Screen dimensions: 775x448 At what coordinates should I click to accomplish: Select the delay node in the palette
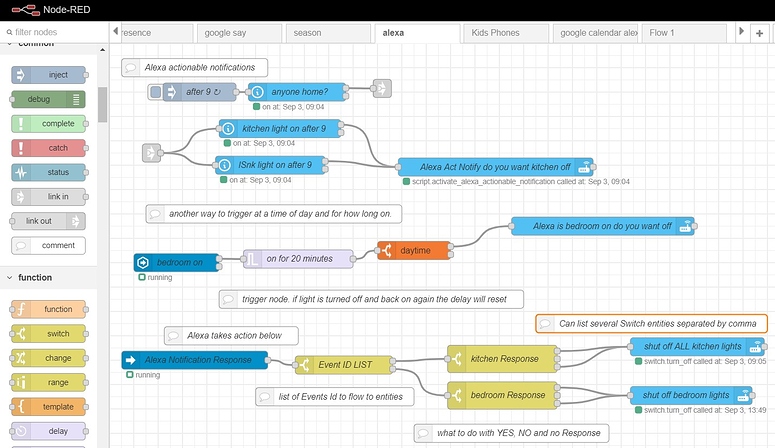pyautogui.click(x=49, y=431)
